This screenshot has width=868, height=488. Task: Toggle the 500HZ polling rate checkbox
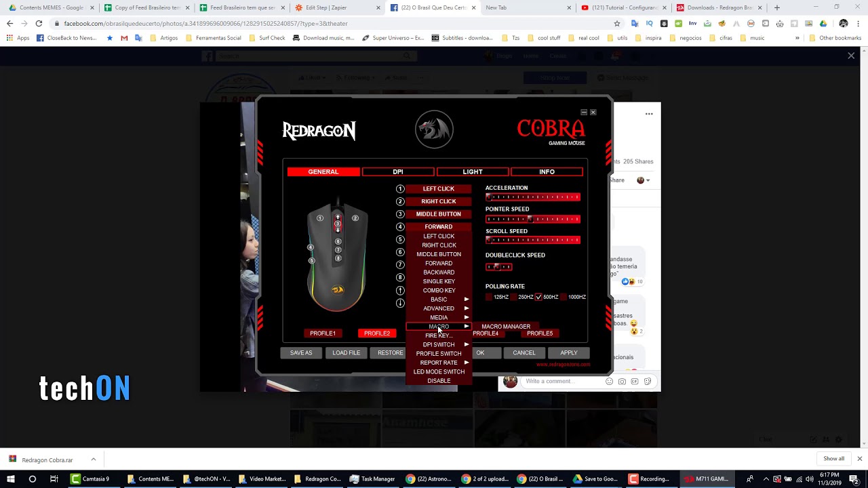tap(538, 297)
